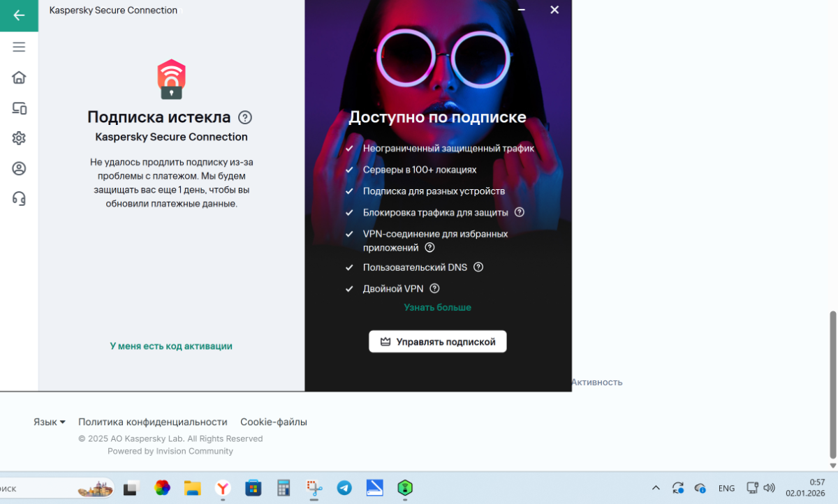Go back using the green arrow button
Screen dimensions: 838x504
[x=19, y=15]
